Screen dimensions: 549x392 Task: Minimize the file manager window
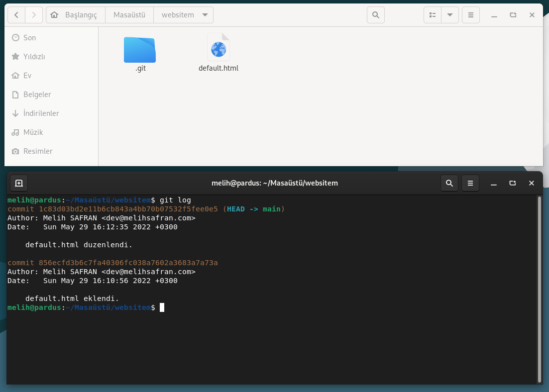click(x=494, y=15)
